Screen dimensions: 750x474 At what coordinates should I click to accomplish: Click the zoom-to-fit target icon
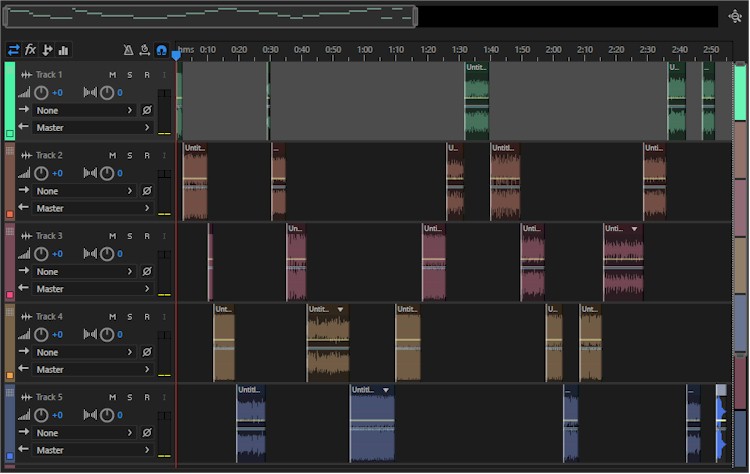pos(735,17)
